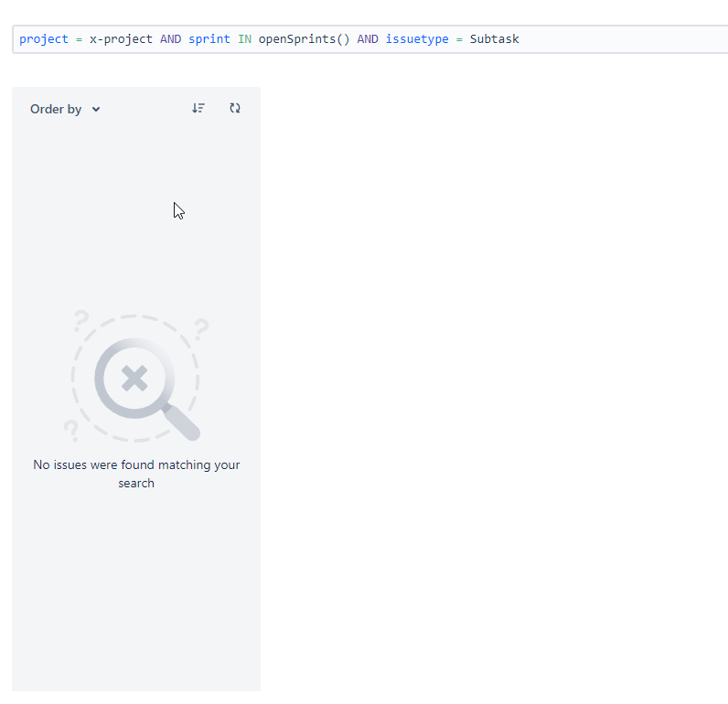Click into the JQL query field
Viewport: 728px width, 704px height.
pos(370,39)
